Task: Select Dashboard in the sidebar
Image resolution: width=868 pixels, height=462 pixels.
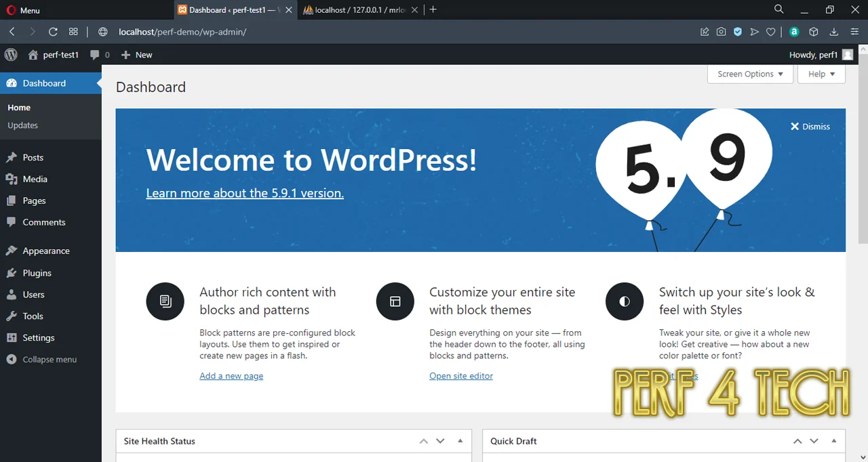Action: point(51,83)
